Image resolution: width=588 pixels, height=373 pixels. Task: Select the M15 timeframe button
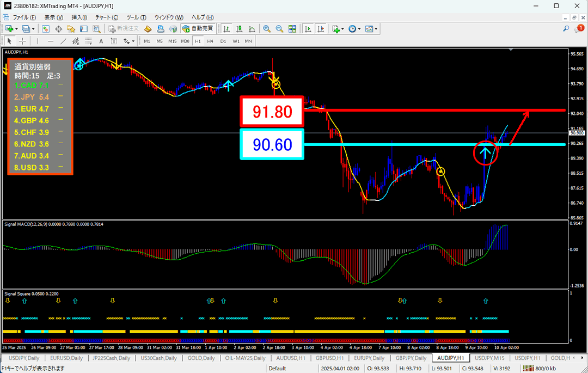(172, 41)
